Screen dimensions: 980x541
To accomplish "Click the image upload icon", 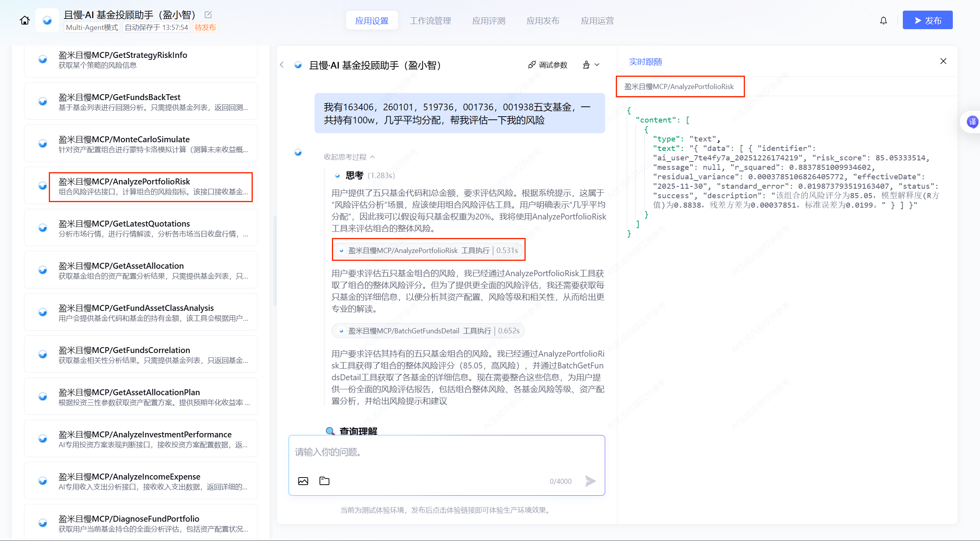I will (x=303, y=481).
